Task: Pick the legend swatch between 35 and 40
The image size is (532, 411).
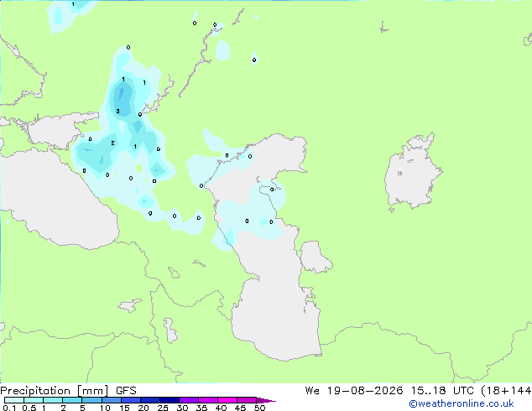Action: pos(207,400)
